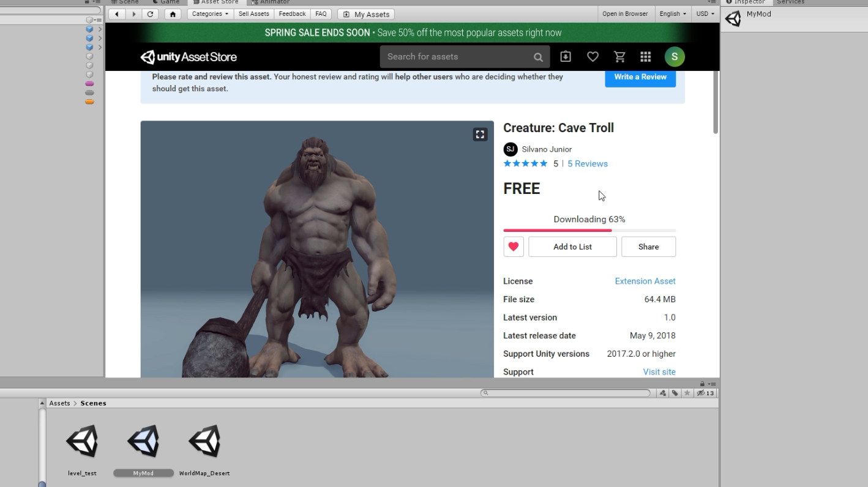Go back in the Asset Store browser
The height and width of the screenshot is (487, 868).
116,14
